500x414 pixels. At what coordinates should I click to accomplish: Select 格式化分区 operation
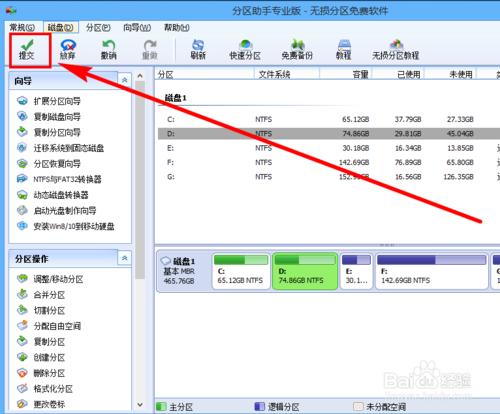45,389
